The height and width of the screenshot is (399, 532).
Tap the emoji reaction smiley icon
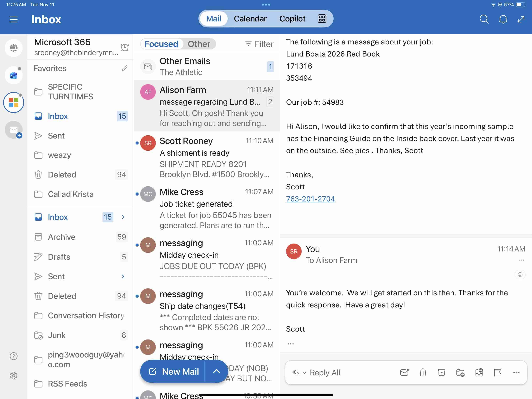point(520,274)
